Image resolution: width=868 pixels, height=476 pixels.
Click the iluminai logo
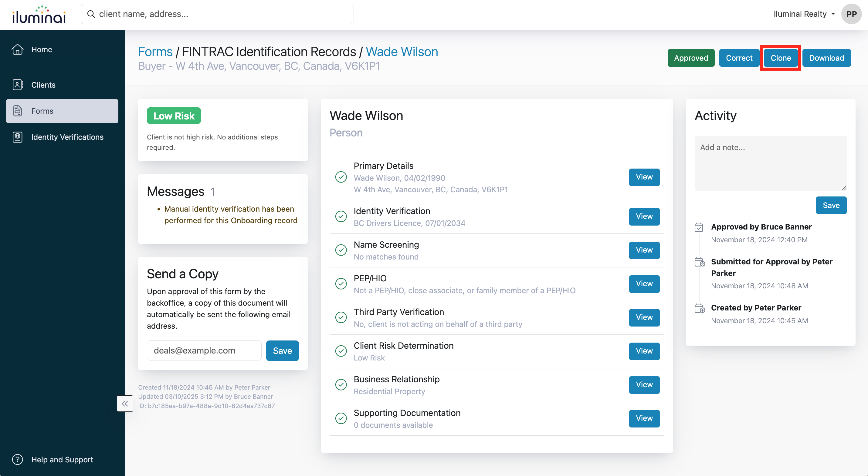39,15
